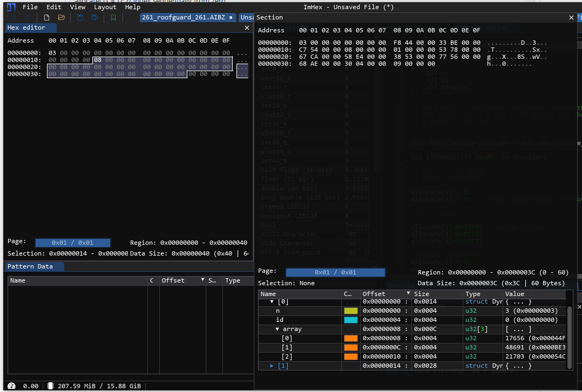Image resolution: width=582 pixels, height=392 pixels.
Task: Select the New File icon
Action: [x=46, y=17]
